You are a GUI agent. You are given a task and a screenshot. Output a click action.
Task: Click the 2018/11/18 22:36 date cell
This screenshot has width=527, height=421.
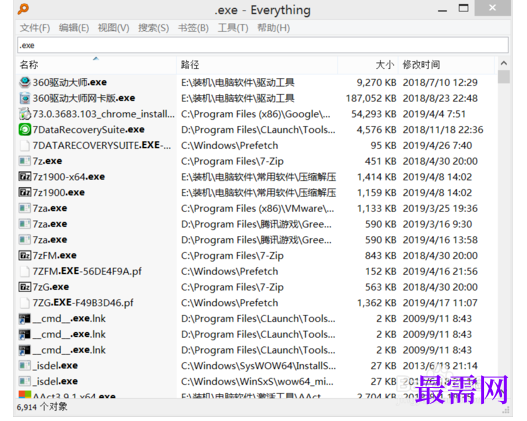pos(443,130)
